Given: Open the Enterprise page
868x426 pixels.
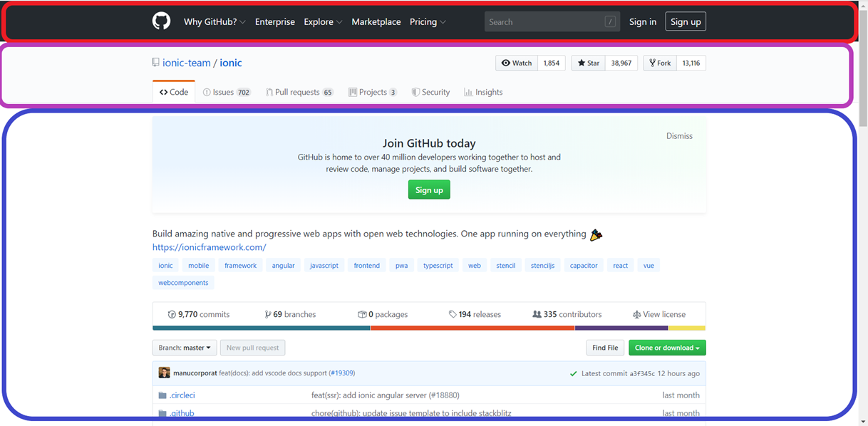Looking at the screenshot, I should pyautogui.click(x=275, y=22).
